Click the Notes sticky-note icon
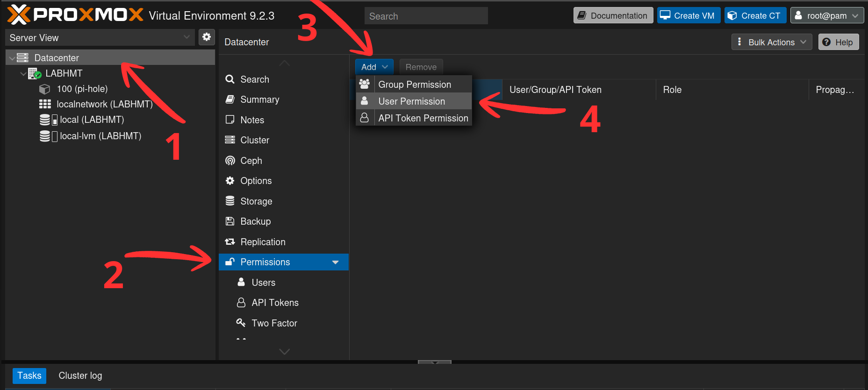The image size is (868, 390). [230, 120]
